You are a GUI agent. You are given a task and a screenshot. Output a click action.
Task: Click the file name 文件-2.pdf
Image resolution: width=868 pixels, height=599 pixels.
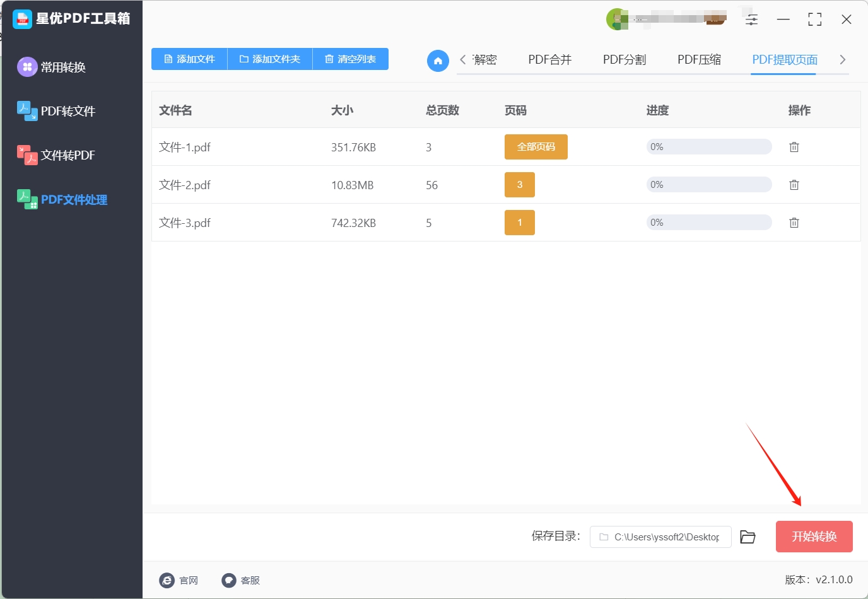pos(185,185)
